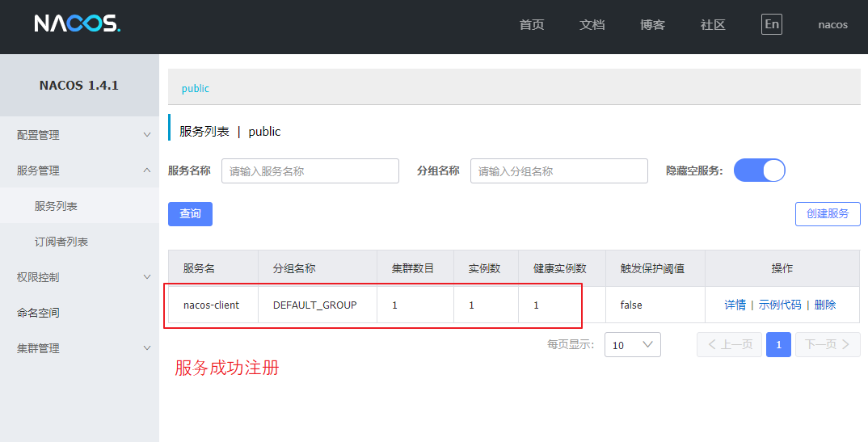The image size is (868, 442).
Task: Click the NACOS 1.4.1 version title
Action: pos(79,85)
